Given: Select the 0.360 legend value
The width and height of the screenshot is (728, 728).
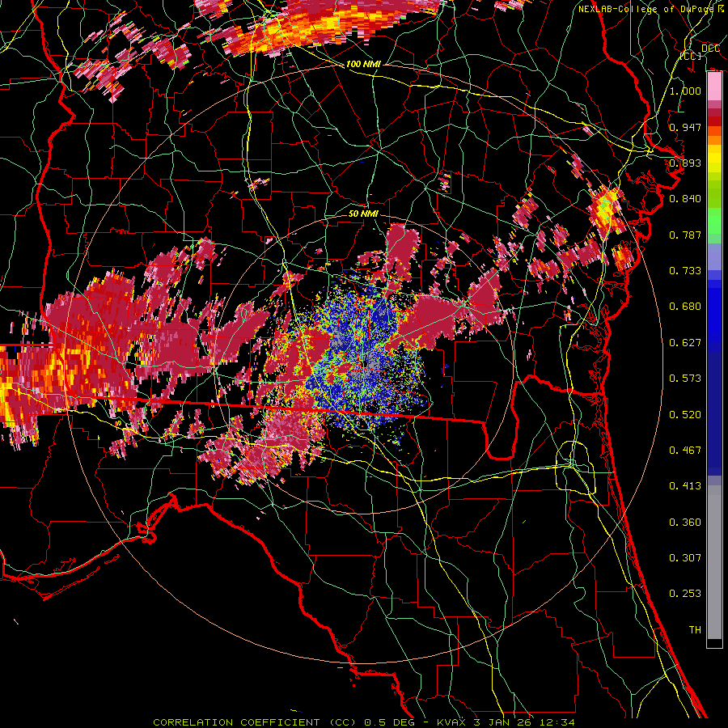Looking at the screenshot, I should pos(685,523).
